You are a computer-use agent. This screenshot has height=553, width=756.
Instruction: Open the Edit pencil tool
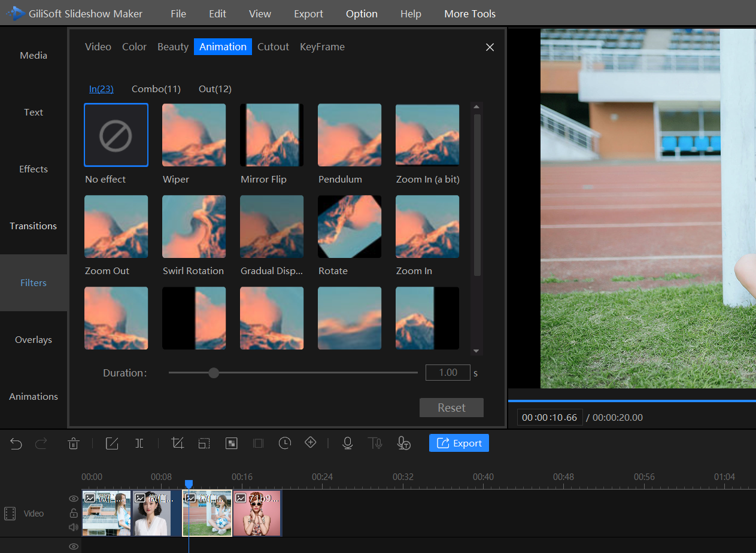click(x=112, y=443)
